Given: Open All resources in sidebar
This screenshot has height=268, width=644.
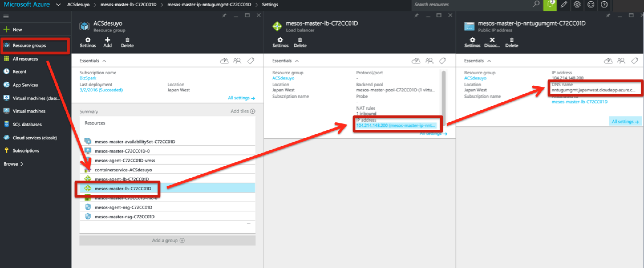Looking at the screenshot, I should tap(21, 59).
